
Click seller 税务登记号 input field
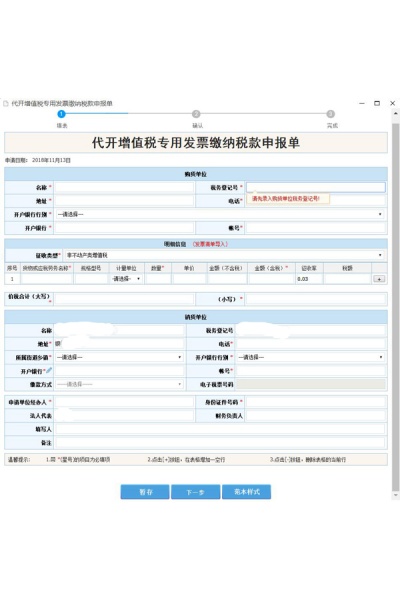pos(311,330)
